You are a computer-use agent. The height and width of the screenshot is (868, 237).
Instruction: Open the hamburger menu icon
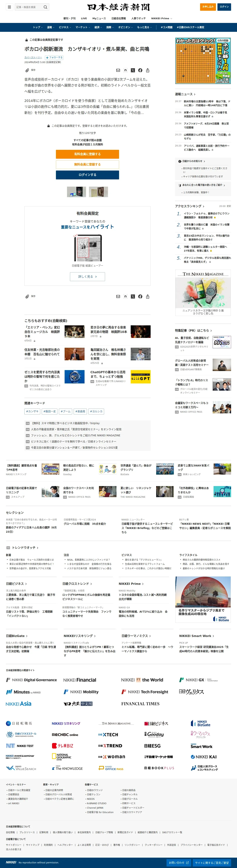click(9, 7)
